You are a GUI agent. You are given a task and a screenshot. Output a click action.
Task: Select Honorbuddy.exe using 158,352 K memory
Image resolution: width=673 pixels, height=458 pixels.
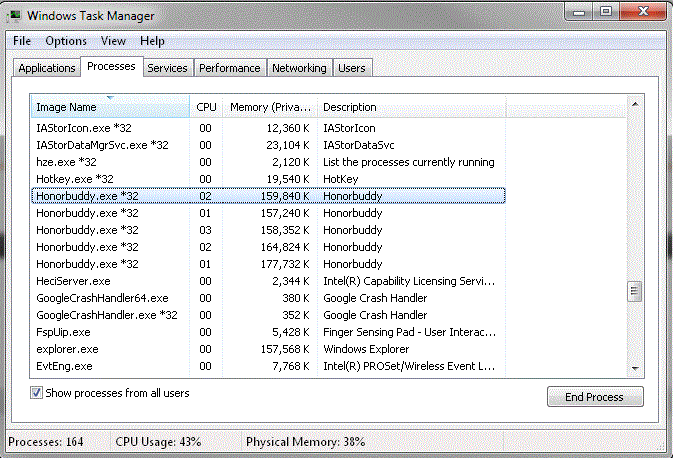point(268,230)
